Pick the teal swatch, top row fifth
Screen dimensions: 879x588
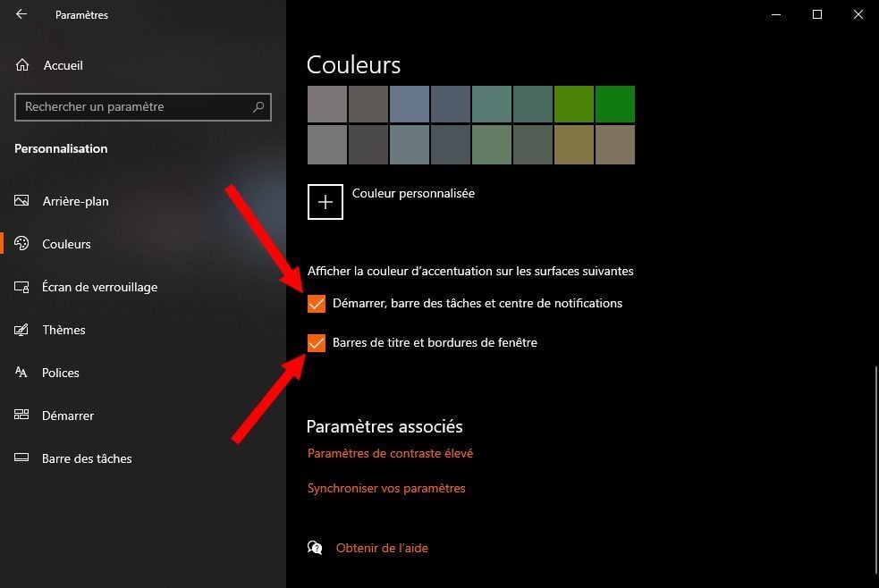pos(492,105)
